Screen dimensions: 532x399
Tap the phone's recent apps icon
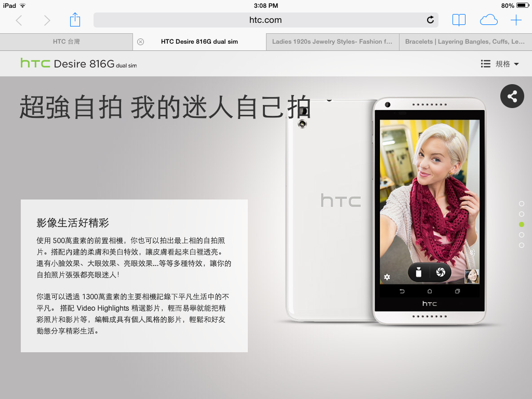point(457,291)
